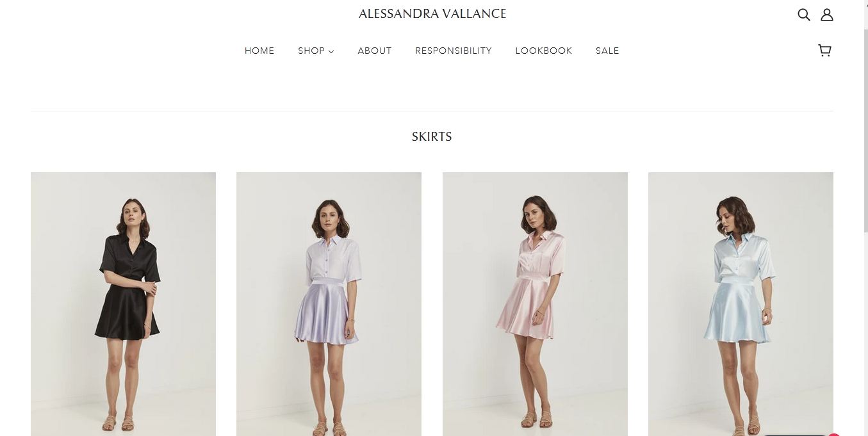The width and height of the screenshot is (868, 436).
Task: Click the SHOP menu label
Action: pos(311,51)
